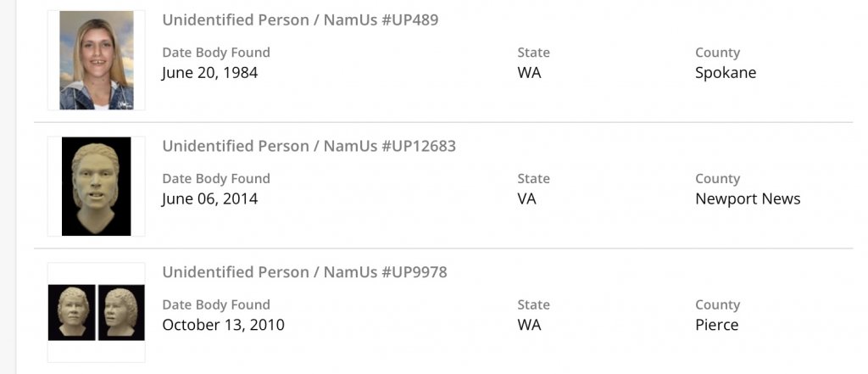
Task: Select the side-profile bust image for UP9978
Action: coord(121,312)
